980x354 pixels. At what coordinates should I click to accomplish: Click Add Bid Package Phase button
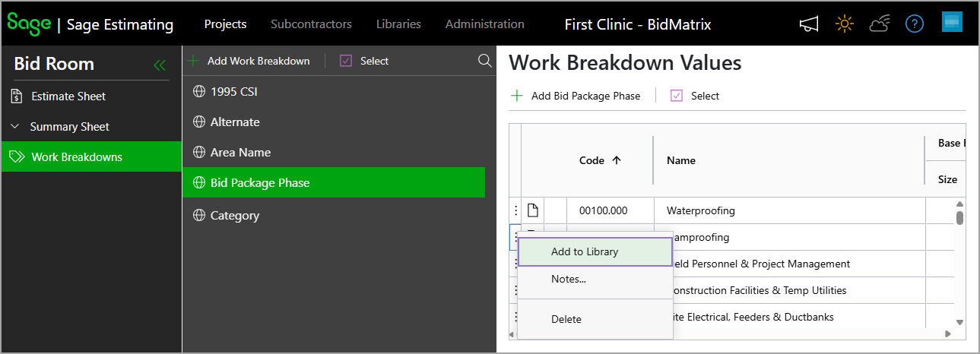point(576,96)
